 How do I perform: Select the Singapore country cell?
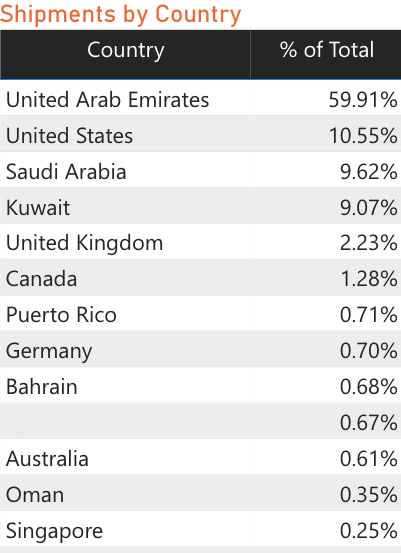coord(125,530)
